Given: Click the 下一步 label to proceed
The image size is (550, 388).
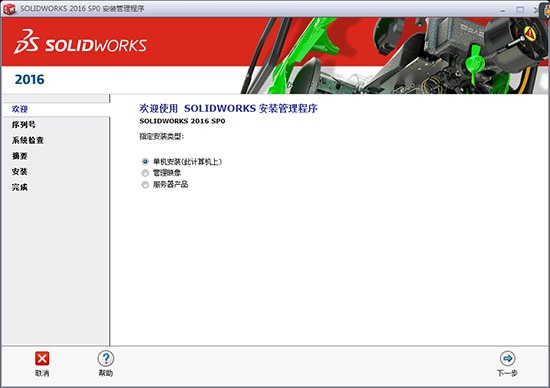Looking at the screenshot, I should 507,373.
